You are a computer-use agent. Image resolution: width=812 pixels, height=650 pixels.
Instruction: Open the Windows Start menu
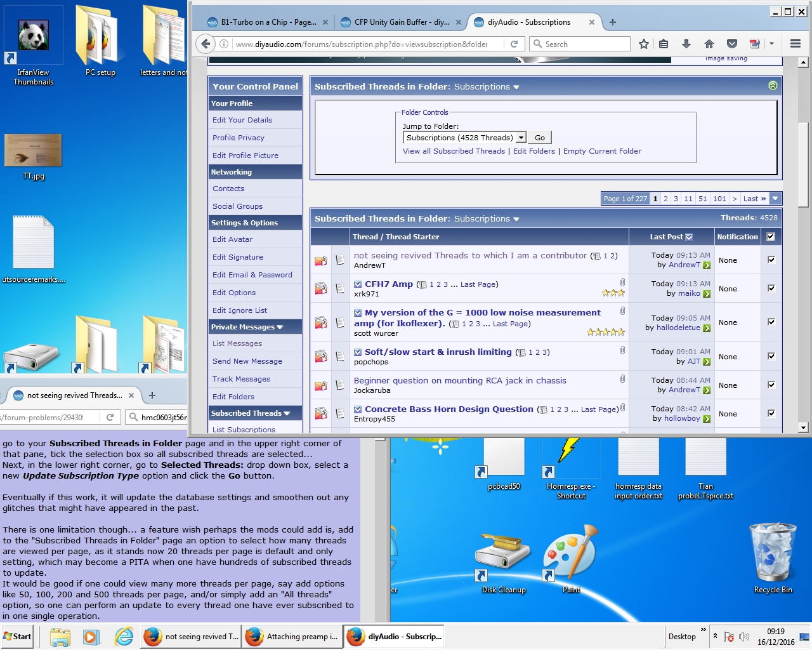coord(17,637)
